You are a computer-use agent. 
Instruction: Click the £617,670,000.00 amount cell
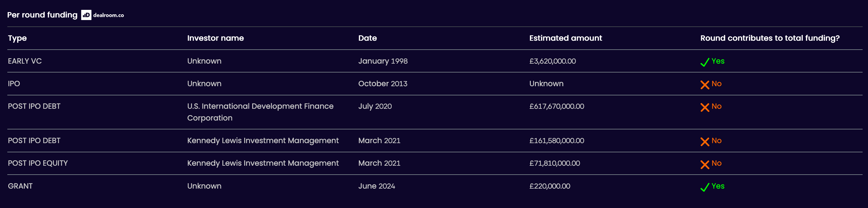pos(557,106)
